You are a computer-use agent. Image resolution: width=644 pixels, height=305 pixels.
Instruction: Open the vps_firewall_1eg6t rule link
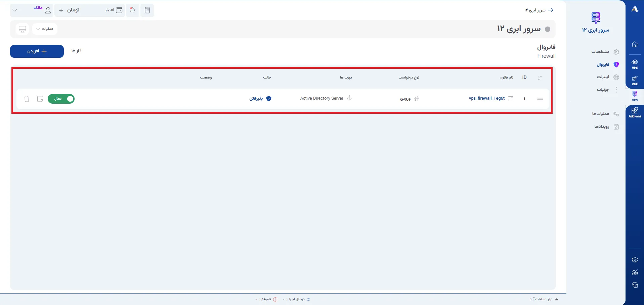487,98
